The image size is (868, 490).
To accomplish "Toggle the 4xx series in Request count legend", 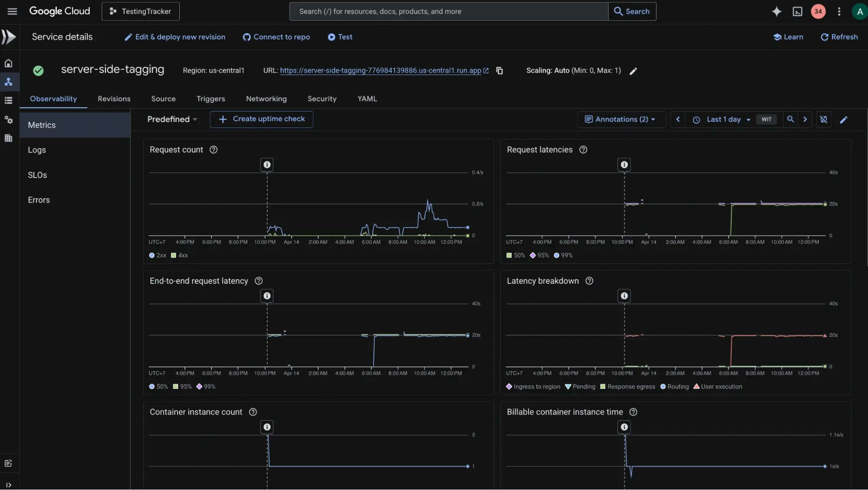I will pos(179,255).
